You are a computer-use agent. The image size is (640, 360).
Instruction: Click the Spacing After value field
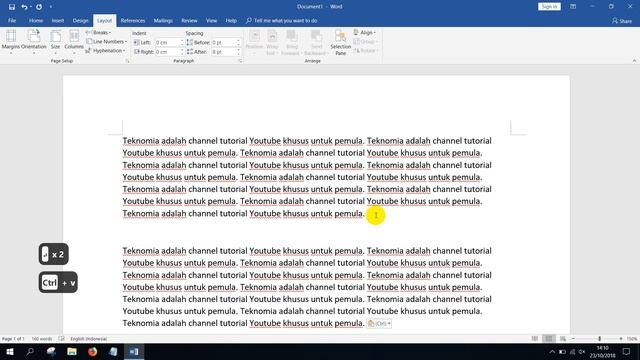tap(223, 52)
